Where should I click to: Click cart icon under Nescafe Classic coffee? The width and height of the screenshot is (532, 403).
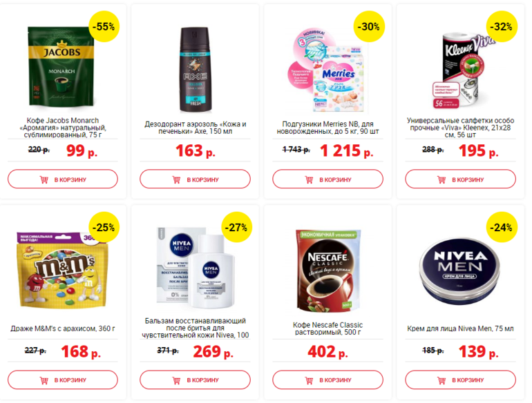(x=309, y=380)
